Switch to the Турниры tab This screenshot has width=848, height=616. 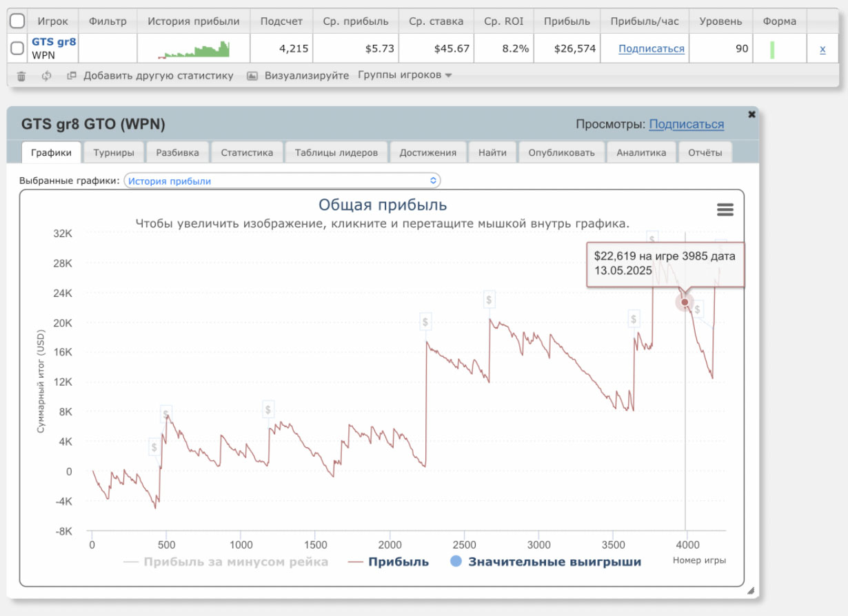point(114,153)
